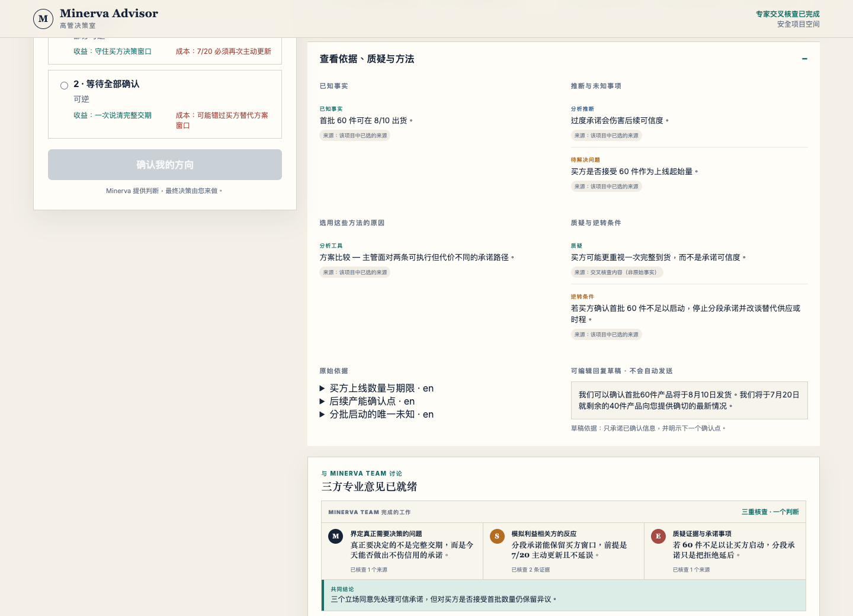Click source tag under 方案比较 analysis tool
The height and width of the screenshot is (616, 853).
click(355, 272)
